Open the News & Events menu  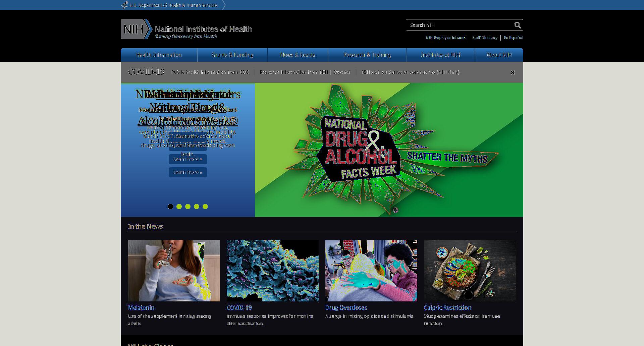point(298,55)
